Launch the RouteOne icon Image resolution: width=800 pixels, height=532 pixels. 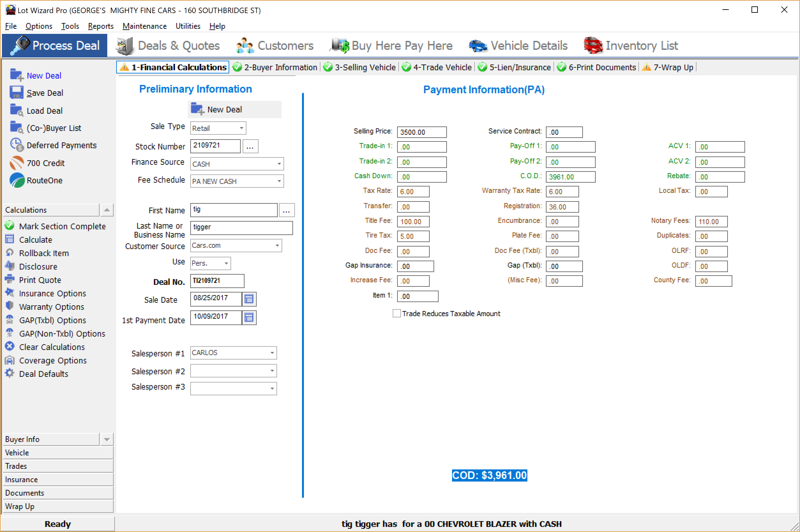(x=16, y=180)
